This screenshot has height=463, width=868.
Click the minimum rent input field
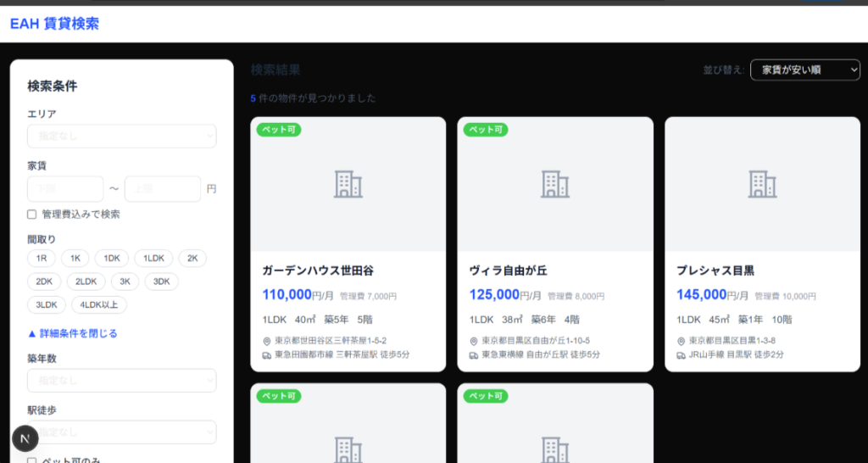(x=65, y=189)
